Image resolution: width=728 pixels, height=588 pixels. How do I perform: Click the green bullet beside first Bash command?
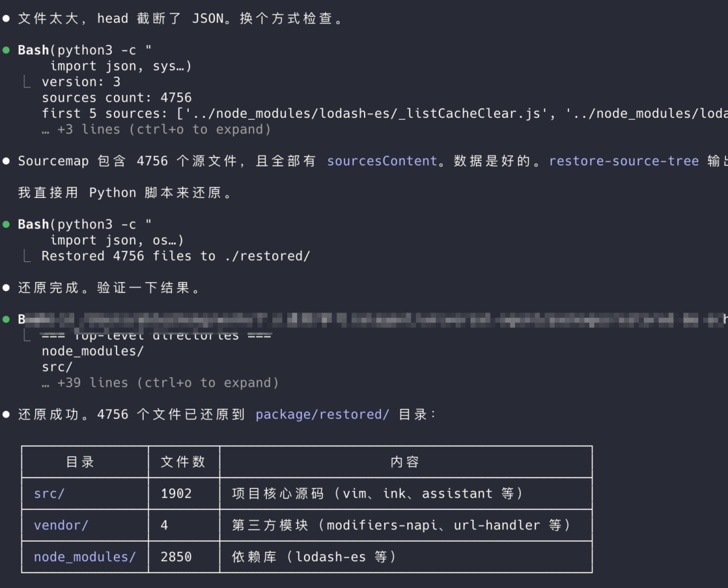coord(6,50)
